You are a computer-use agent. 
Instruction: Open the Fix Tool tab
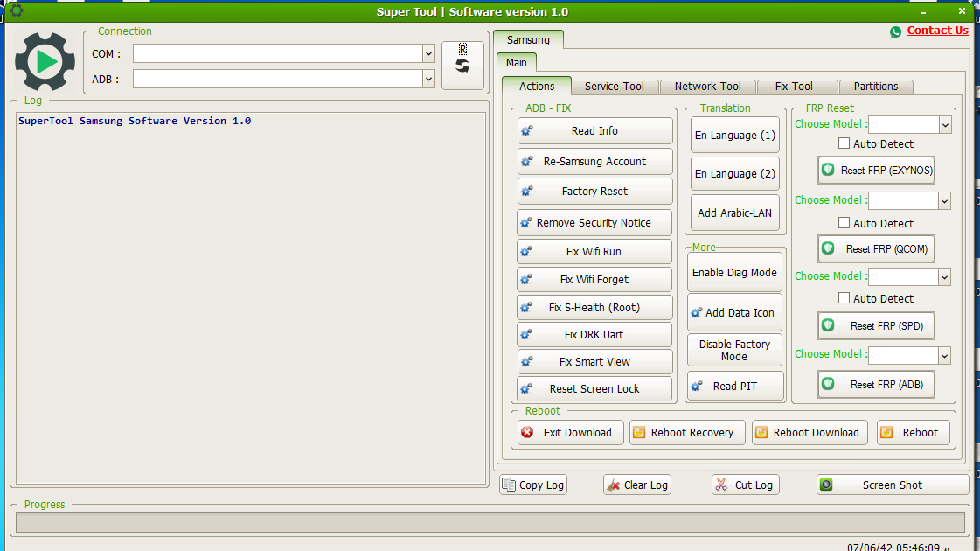[795, 87]
